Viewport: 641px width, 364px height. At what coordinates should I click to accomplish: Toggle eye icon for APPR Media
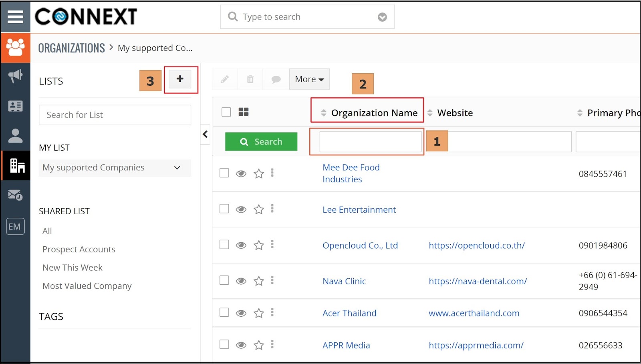point(241,345)
